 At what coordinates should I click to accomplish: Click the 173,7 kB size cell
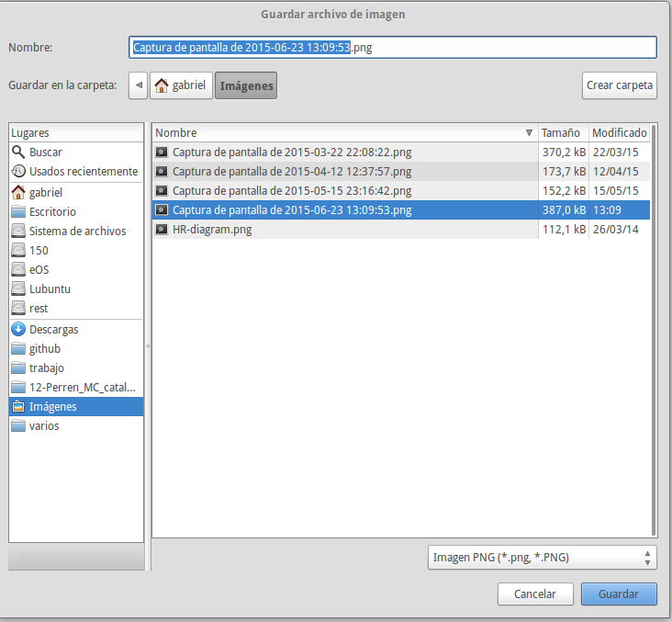pos(564,171)
